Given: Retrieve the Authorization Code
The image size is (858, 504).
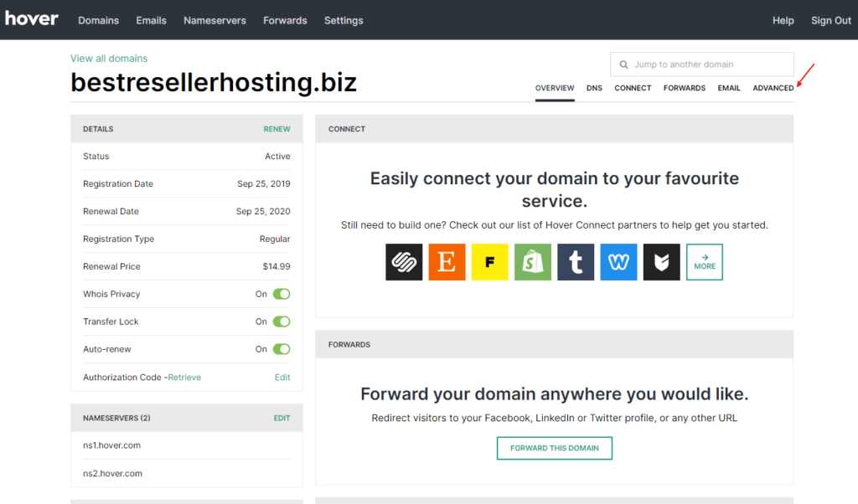Looking at the screenshot, I should click(183, 377).
